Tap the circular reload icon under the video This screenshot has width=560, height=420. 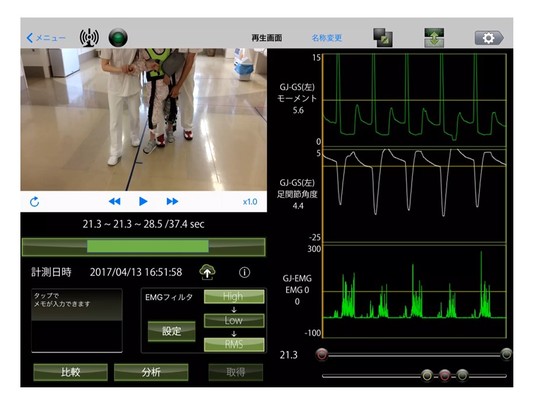[34, 202]
